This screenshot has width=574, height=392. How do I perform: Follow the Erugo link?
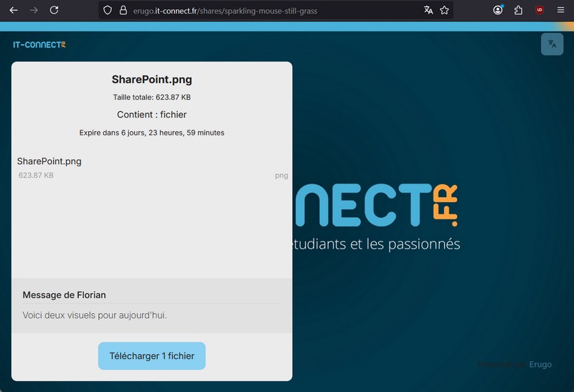coord(540,365)
